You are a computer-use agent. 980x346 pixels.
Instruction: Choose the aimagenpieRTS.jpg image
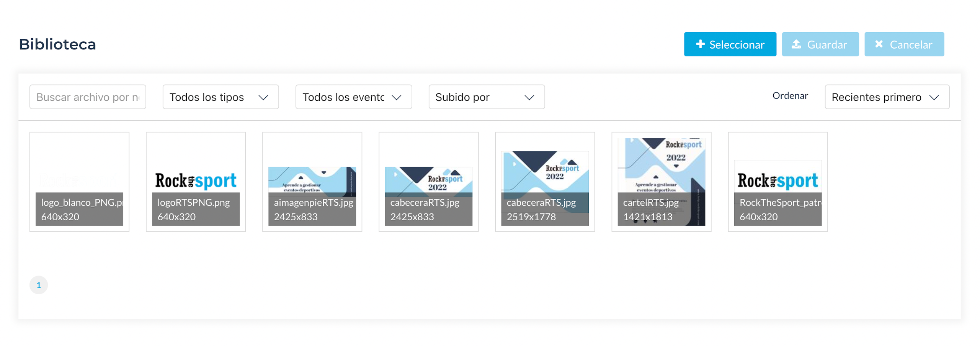(312, 182)
